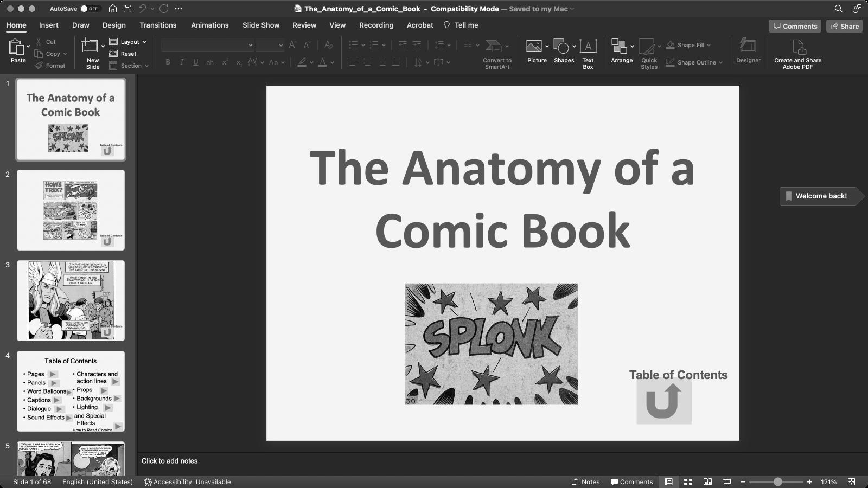Screen dimensions: 868x488
Task: Expand the Shape Fill dropdown
Action: [x=709, y=45]
